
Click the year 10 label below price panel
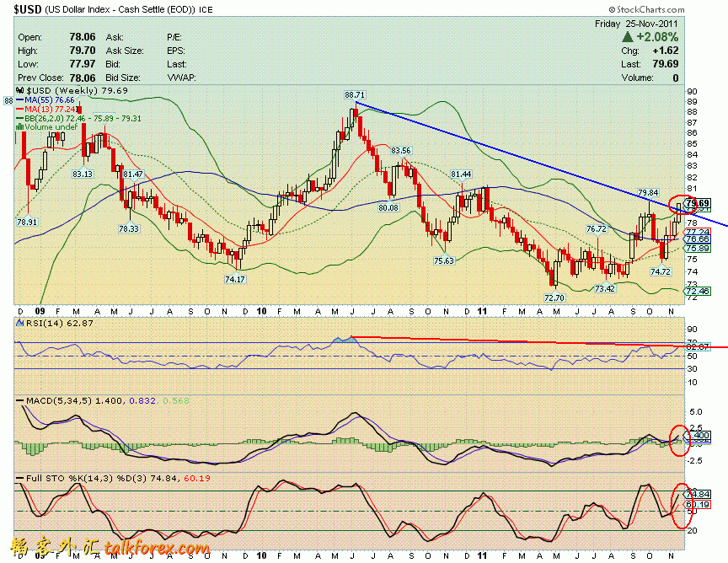261,311
